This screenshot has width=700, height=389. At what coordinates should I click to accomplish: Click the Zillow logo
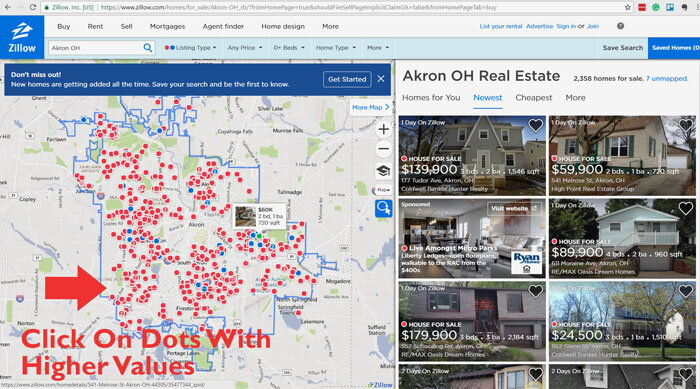coord(22,38)
